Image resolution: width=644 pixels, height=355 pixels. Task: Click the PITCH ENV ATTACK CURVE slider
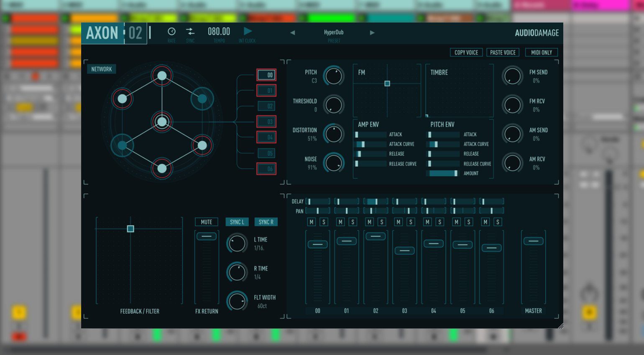click(x=442, y=144)
